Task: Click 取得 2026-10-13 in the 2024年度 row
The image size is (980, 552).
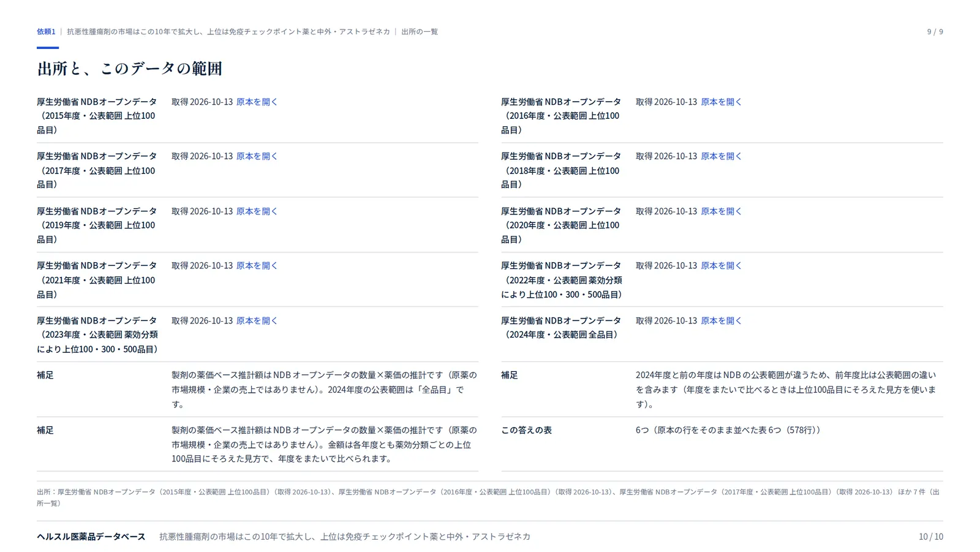Action: (666, 321)
